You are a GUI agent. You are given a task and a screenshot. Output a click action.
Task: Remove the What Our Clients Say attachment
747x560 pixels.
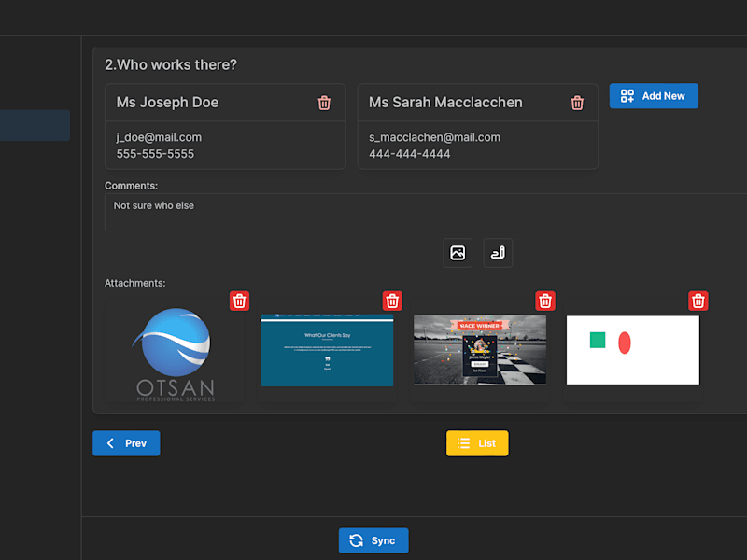point(392,301)
